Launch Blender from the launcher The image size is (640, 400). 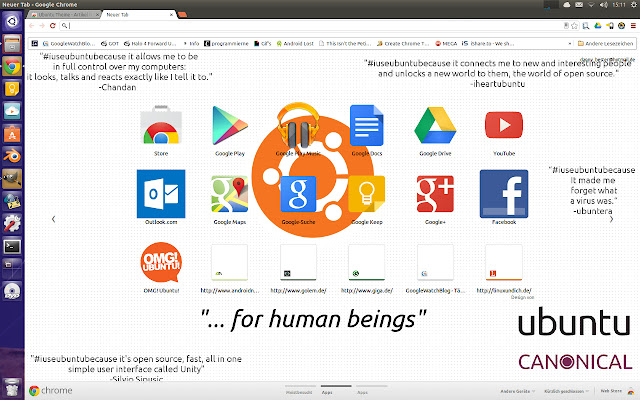point(12,156)
